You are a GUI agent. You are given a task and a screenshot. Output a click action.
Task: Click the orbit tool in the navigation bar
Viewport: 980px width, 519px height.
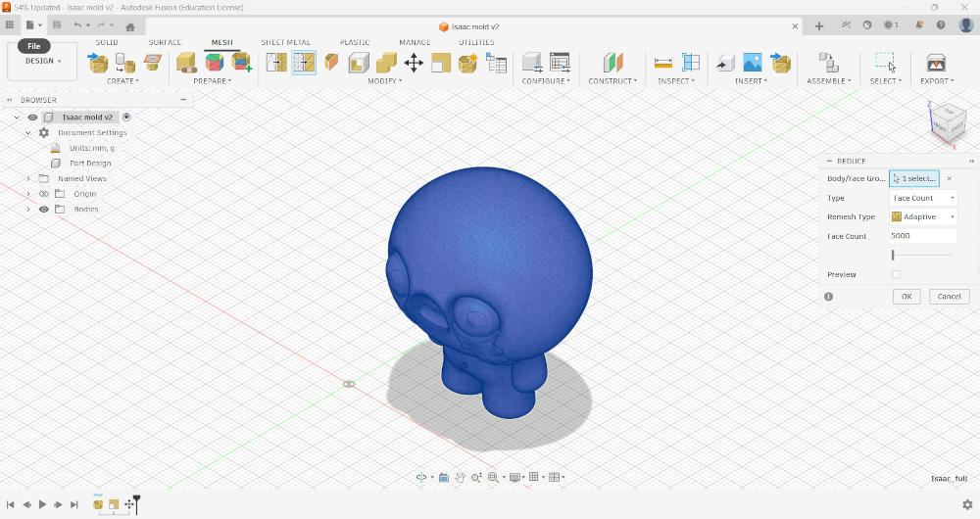click(x=421, y=477)
